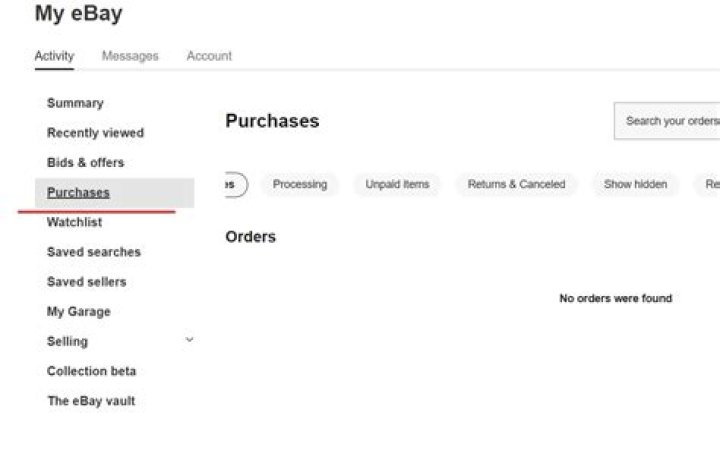Filter orders by Processing
The image size is (720, 463).
click(x=300, y=184)
